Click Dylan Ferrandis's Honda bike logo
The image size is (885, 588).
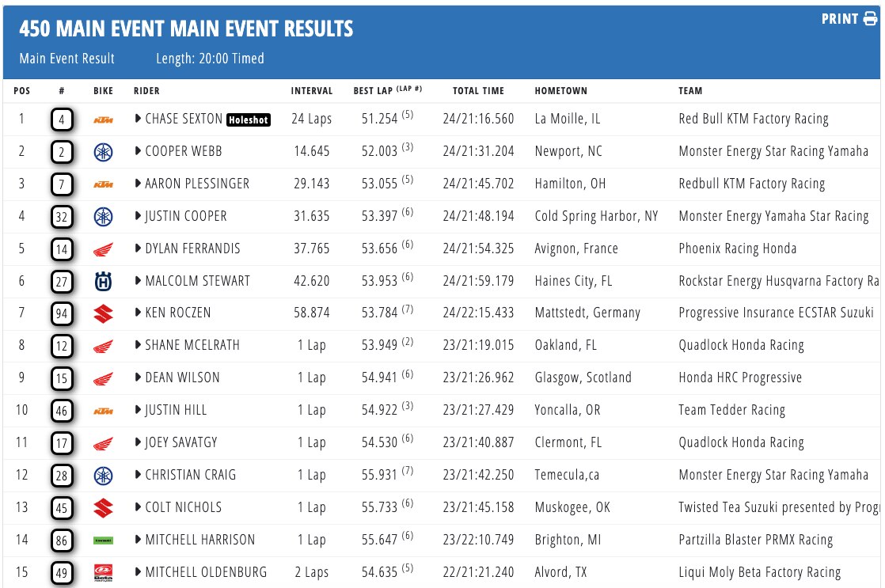tap(103, 249)
